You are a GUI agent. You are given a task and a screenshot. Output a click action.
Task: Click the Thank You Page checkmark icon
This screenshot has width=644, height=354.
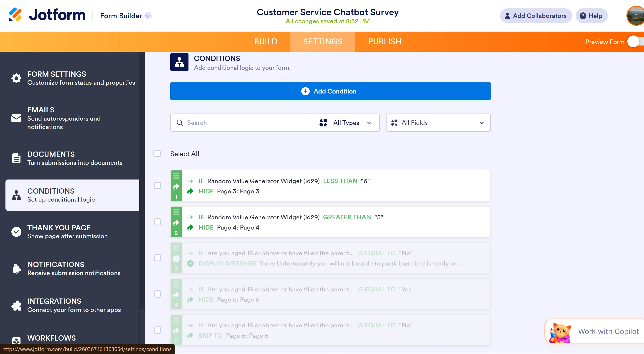[x=16, y=232]
